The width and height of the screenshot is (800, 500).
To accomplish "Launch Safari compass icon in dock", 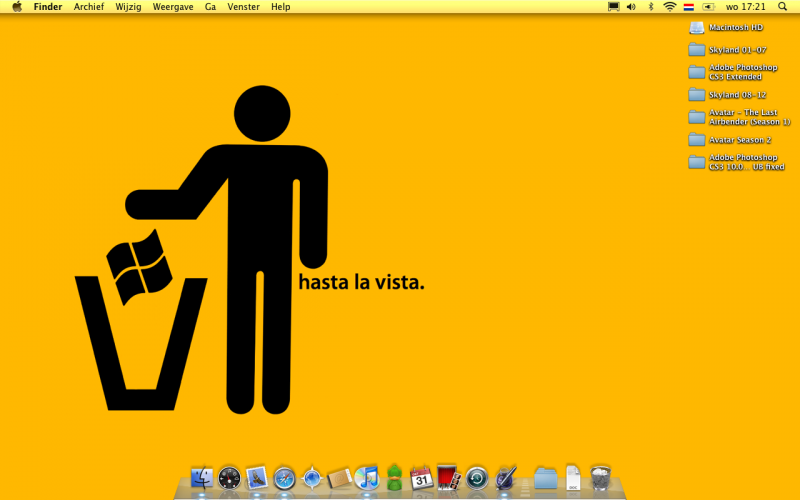I will coord(284,478).
